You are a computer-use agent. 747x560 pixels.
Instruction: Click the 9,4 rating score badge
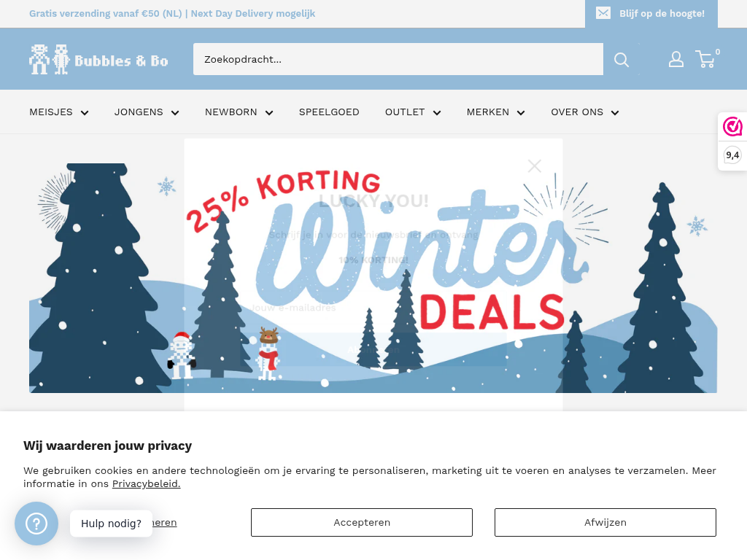click(x=732, y=155)
